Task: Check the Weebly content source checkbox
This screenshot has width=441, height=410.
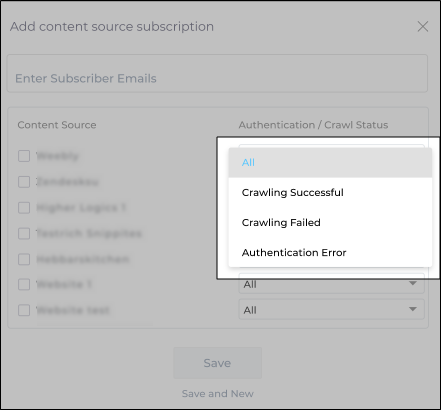Action: (x=24, y=156)
